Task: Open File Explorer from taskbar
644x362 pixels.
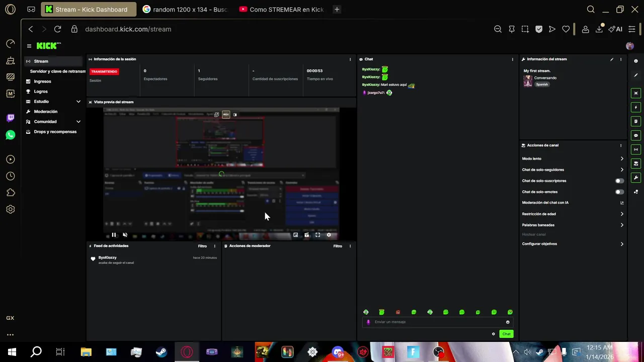Action: (x=86, y=352)
